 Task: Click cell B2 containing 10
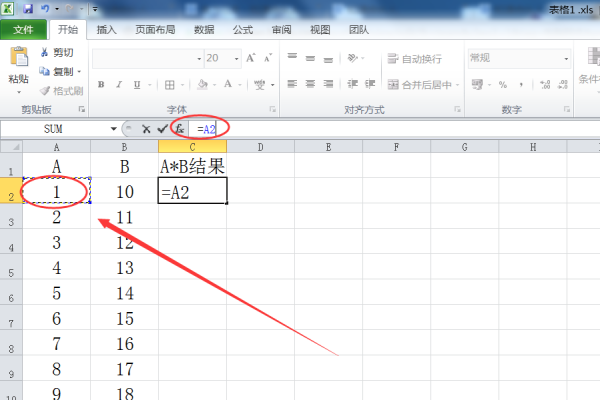click(x=124, y=191)
